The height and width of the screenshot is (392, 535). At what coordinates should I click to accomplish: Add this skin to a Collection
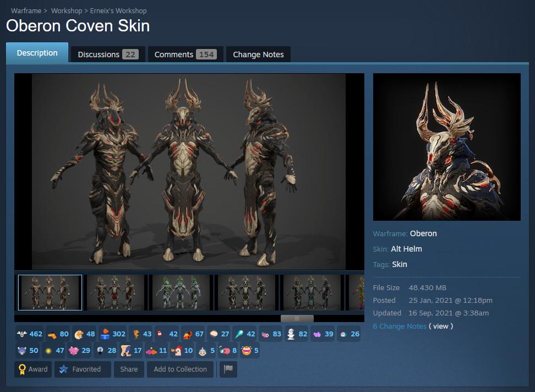click(x=180, y=369)
